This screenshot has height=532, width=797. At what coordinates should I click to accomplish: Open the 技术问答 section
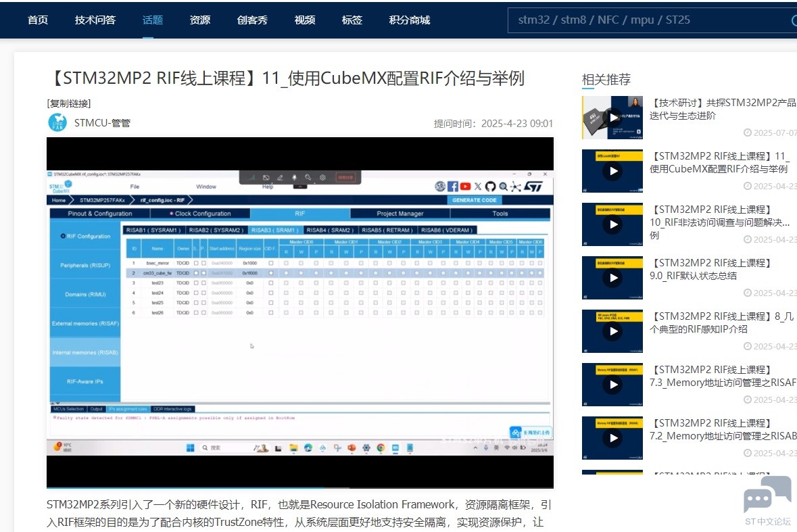(95, 20)
